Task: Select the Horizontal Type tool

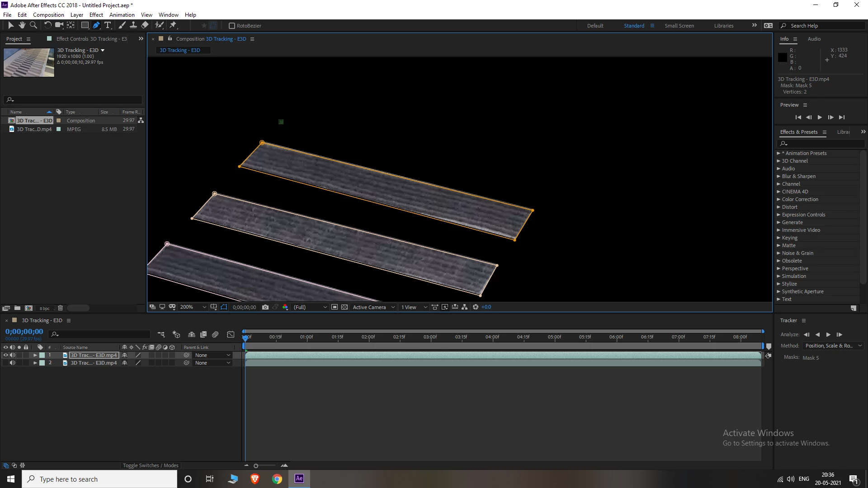Action: pyautogui.click(x=108, y=25)
